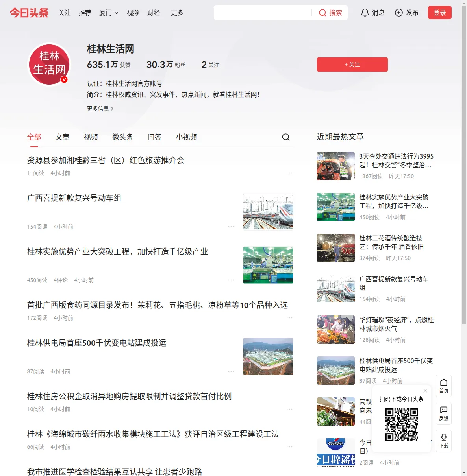Viewport: 467px width, 476px height.
Task: Click the red 登录 button
Action: coord(440,13)
